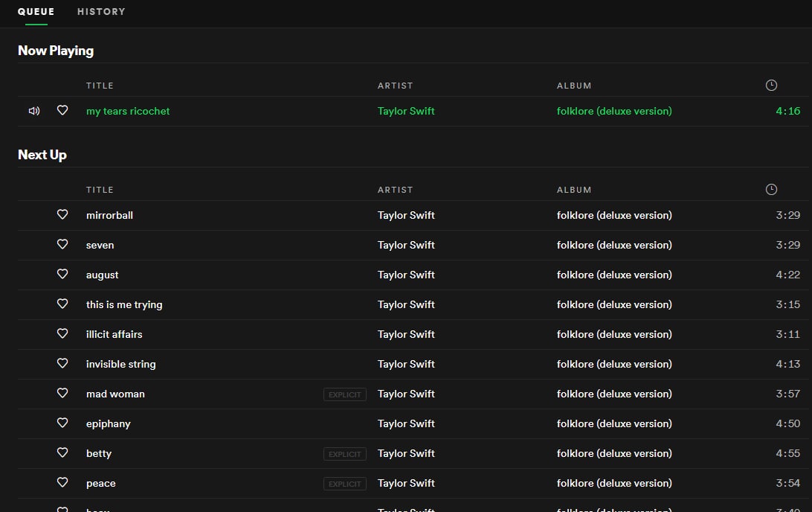The height and width of the screenshot is (512, 812).
Task: Click the duration clock icon under Now Playing
Action: [x=771, y=85]
